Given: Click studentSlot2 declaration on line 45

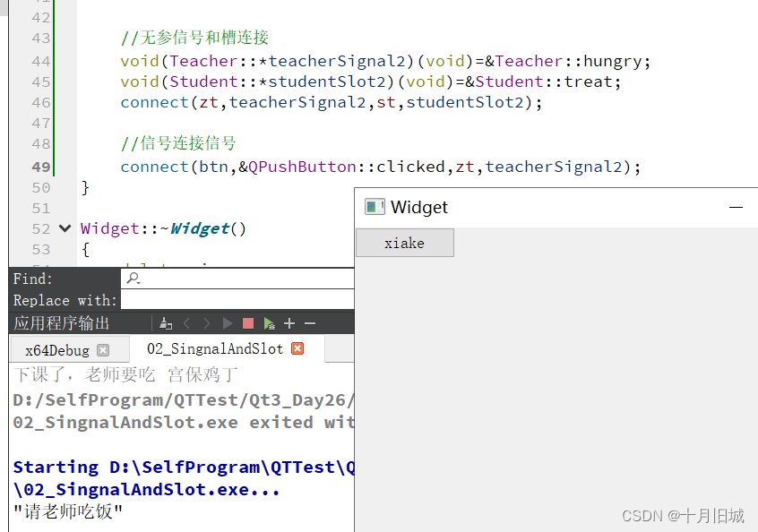Looking at the screenshot, I should [327, 82].
